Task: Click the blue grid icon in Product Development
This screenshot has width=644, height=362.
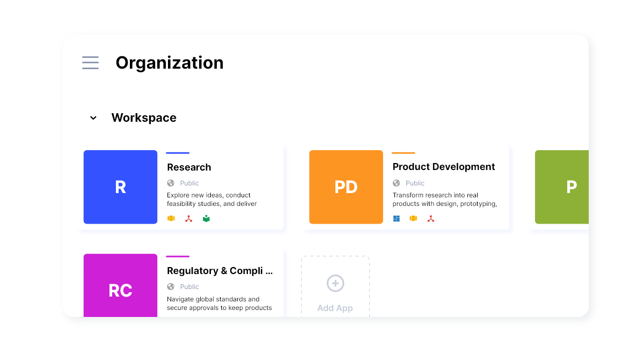Action: [x=397, y=219]
